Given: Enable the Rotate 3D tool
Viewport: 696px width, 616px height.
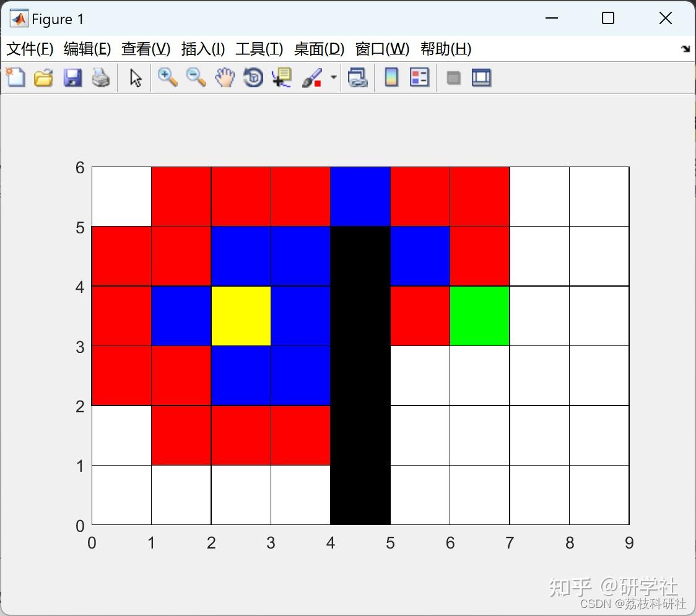Looking at the screenshot, I should pyautogui.click(x=253, y=77).
